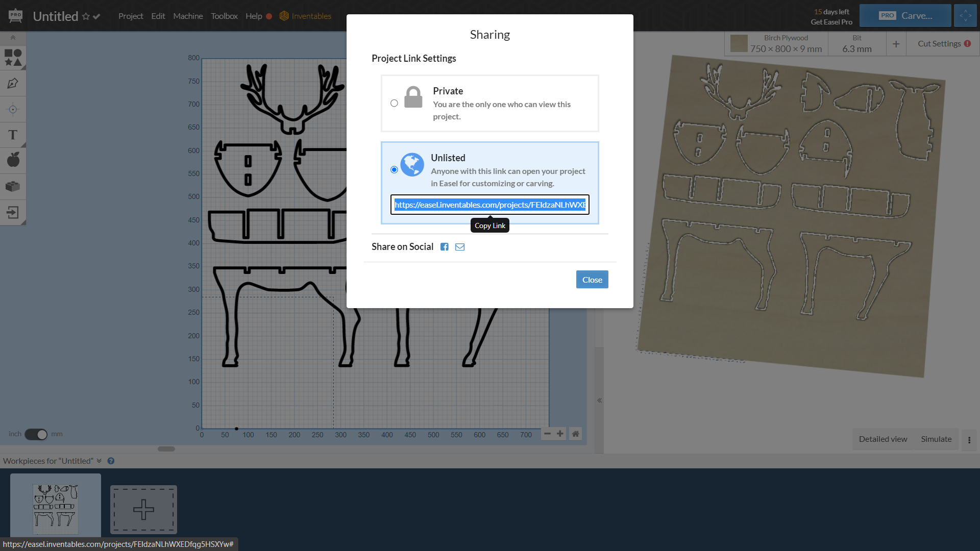
Task: Click the Easel Pro logo icon
Action: [15, 15]
